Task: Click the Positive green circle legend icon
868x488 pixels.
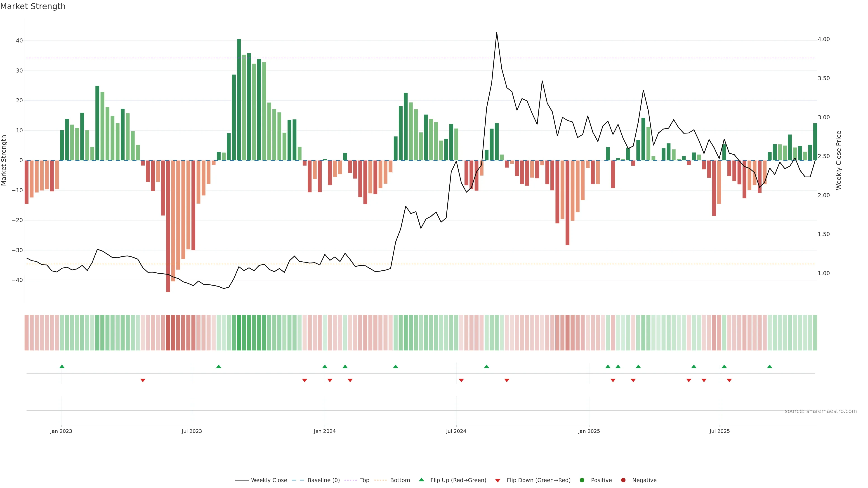Action: coord(582,480)
